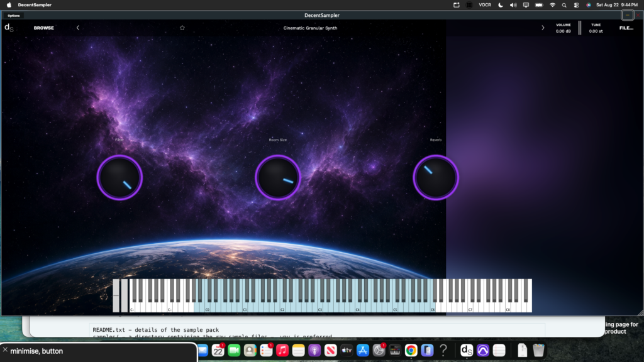Open the Options menu
The height and width of the screenshot is (362, 644).
point(14,16)
